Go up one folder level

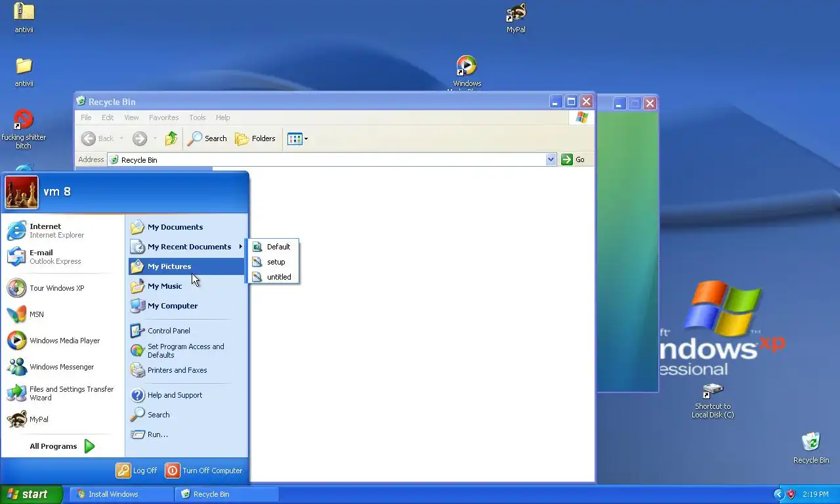coord(171,138)
